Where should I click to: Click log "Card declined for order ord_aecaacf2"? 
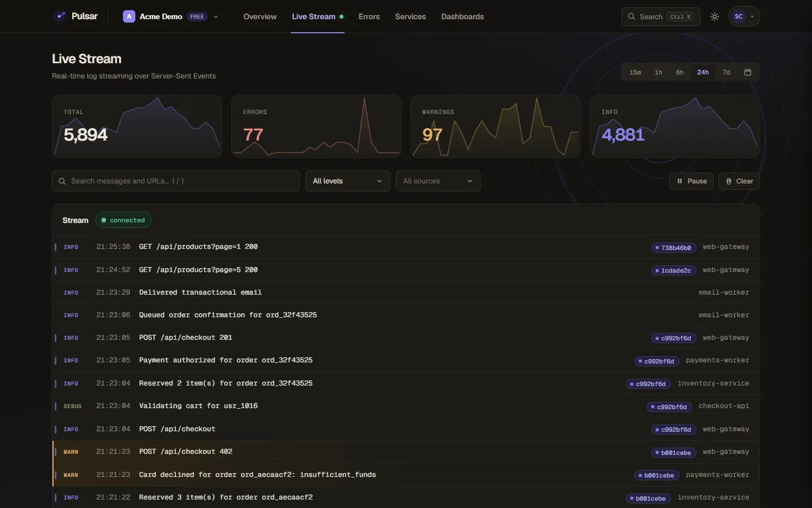coord(406,475)
